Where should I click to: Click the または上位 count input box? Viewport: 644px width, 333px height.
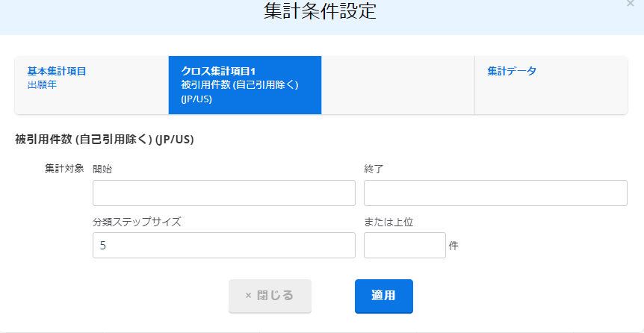click(404, 245)
